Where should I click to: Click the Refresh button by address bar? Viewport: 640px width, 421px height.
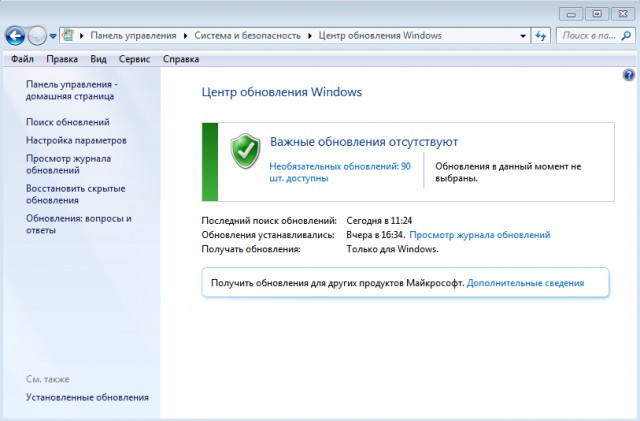click(x=541, y=36)
